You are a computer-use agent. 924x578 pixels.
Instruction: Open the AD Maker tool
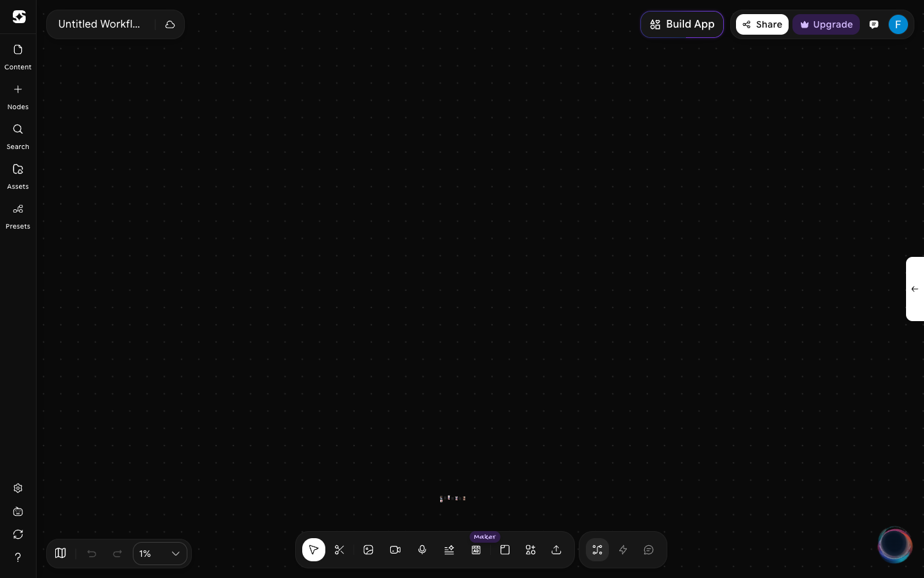tap(476, 550)
